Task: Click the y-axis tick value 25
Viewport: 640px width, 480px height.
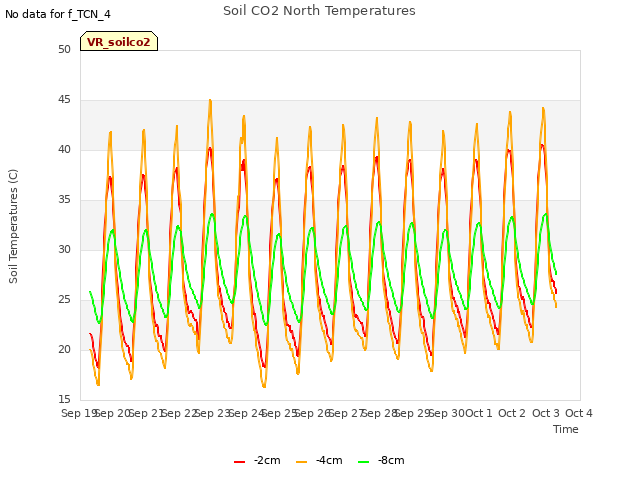Action: point(64,300)
